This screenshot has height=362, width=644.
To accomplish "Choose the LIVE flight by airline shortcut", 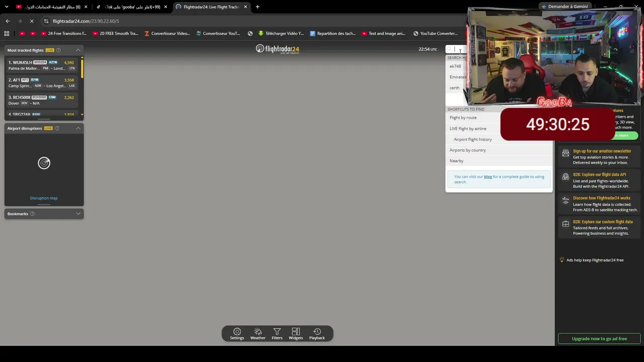I will coord(468,129).
